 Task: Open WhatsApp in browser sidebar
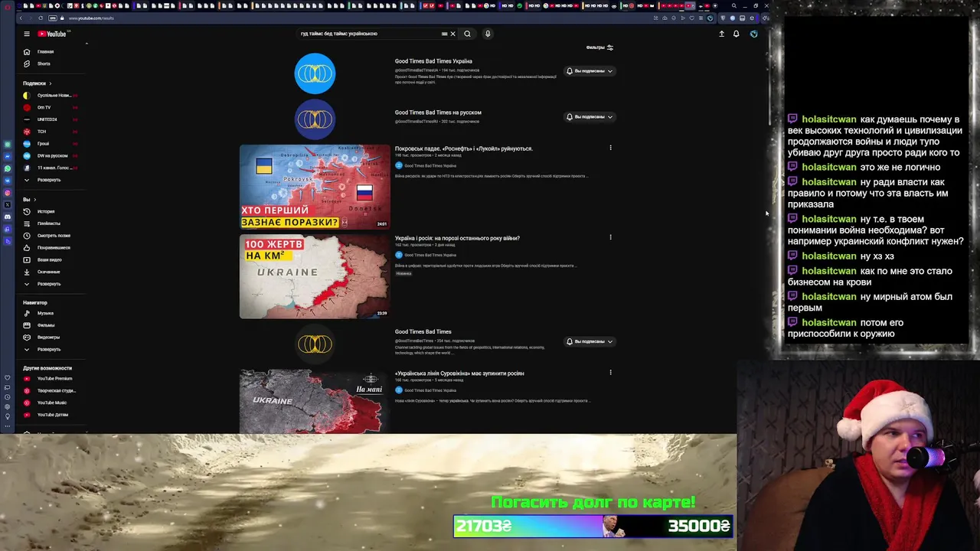click(8, 168)
